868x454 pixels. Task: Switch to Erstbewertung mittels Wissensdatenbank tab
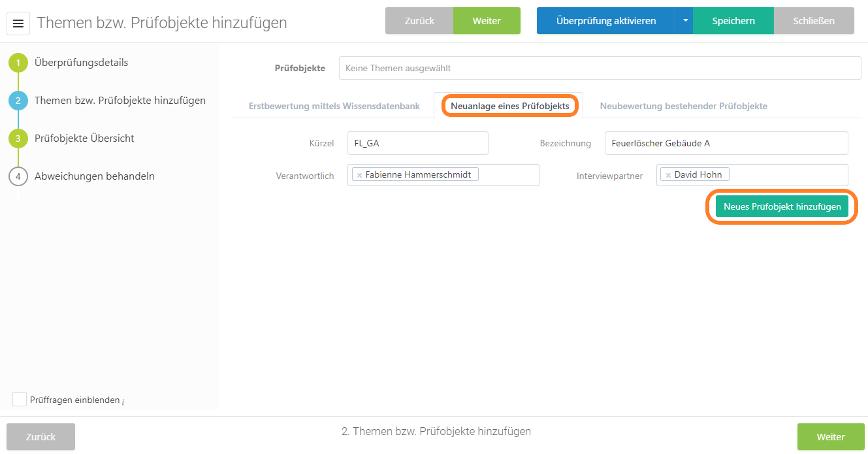pyautogui.click(x=334, y=106)
